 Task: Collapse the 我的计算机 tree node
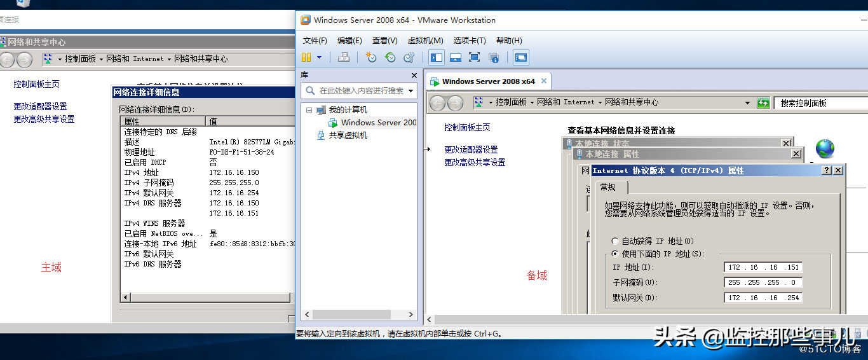[x=309, y=110]
